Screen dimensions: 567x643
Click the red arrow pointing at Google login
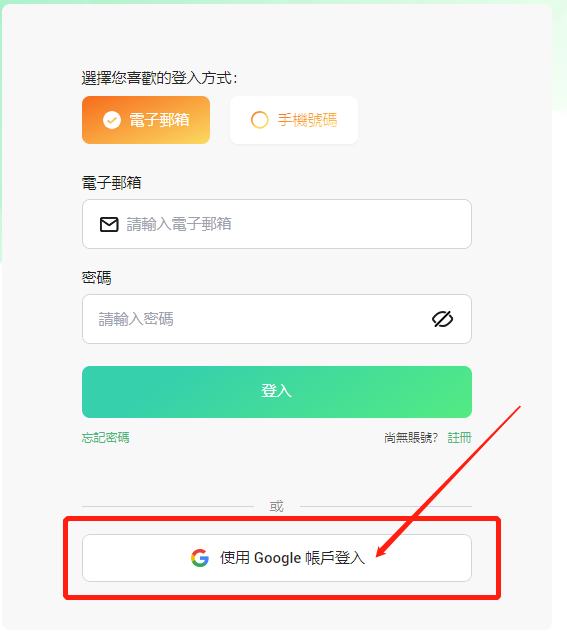449,481
